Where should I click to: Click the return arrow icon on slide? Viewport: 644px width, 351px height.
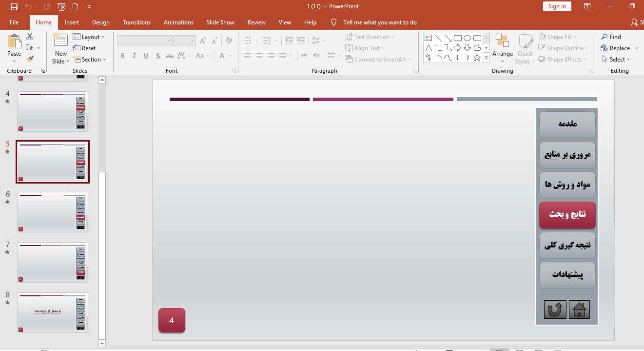[x=555, y=310]
